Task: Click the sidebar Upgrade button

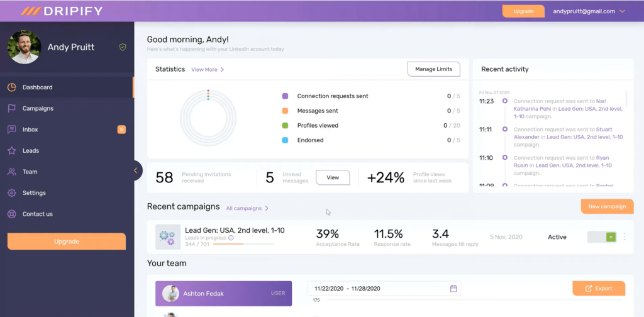Action: (x=67, y=242)
